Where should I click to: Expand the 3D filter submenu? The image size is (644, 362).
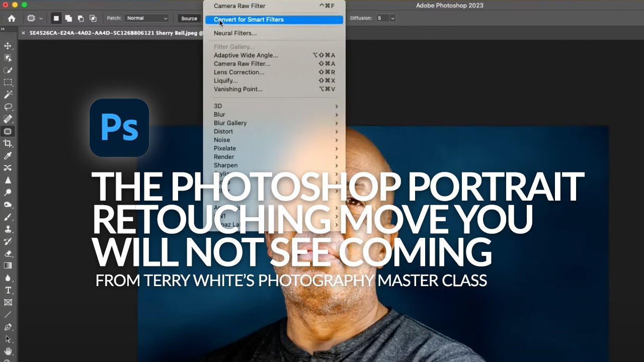(x=274, y=106)
